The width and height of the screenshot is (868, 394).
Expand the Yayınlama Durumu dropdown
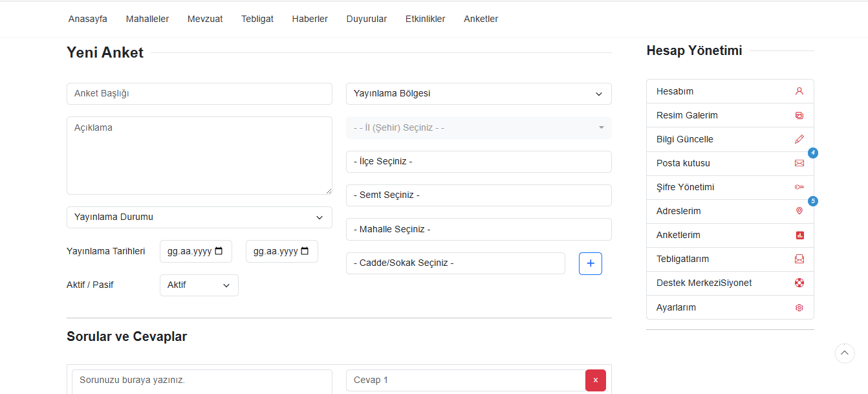(199, 217)
